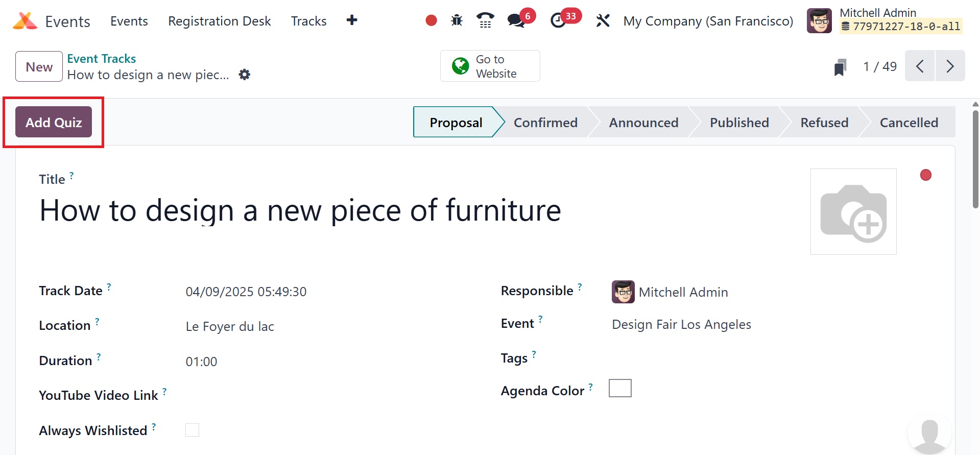Open the gear actions menu
The width and height of the screenshot is (980, 455).
tap(245, 75)
